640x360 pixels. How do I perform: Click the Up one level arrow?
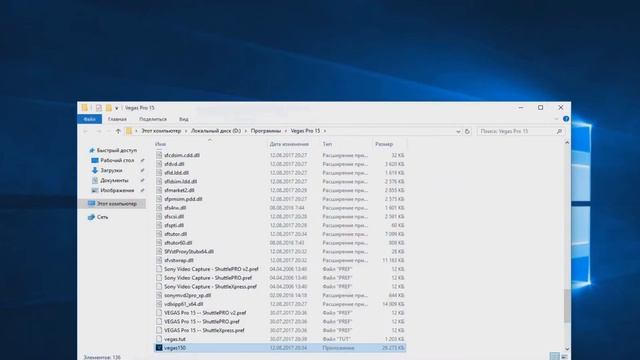click(x=118, y=131)
